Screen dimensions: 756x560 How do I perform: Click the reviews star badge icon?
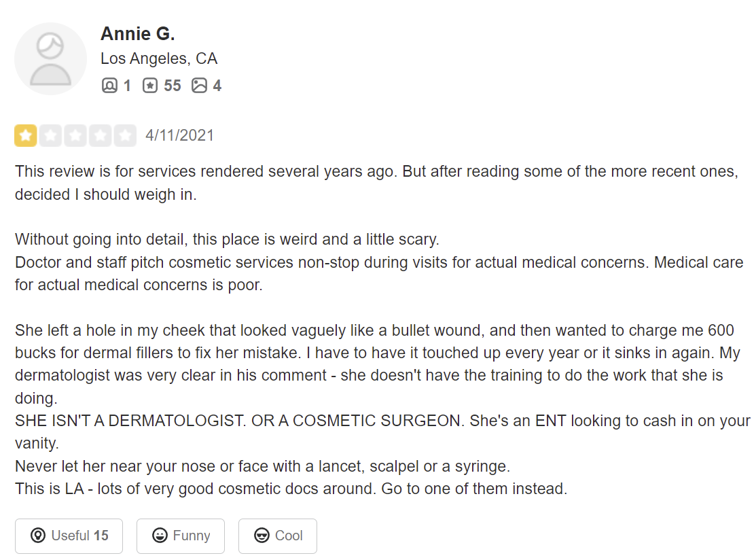tap(150, 86)
